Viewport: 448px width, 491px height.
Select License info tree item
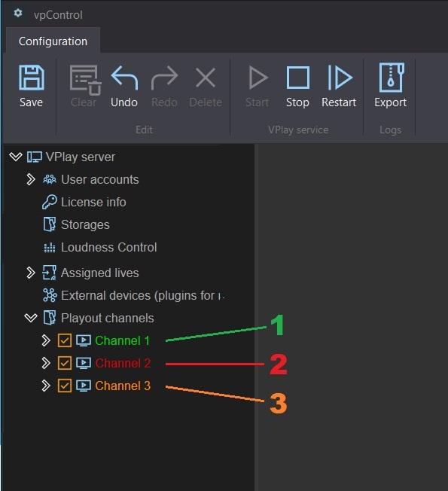[x=93, y=202]
